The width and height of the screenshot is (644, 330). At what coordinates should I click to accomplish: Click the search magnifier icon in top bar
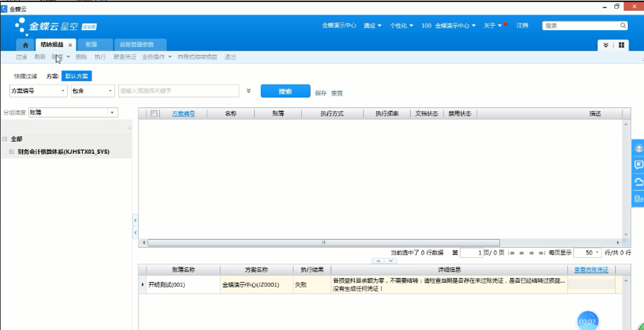click(623, 26)
